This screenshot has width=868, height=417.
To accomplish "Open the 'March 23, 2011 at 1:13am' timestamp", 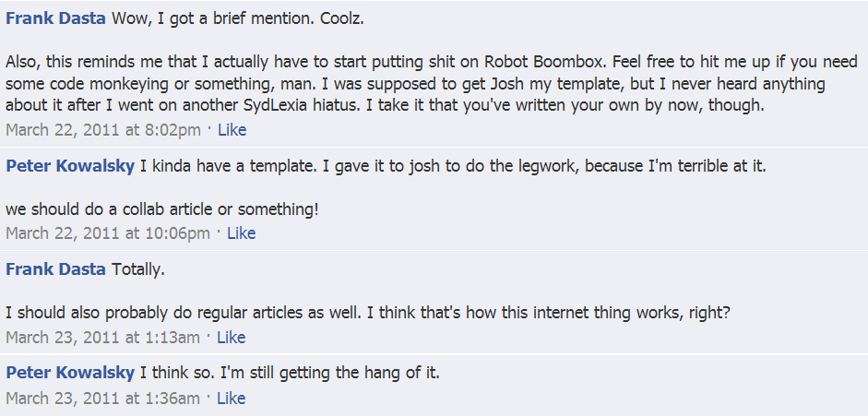I will (x=103, y=338).
